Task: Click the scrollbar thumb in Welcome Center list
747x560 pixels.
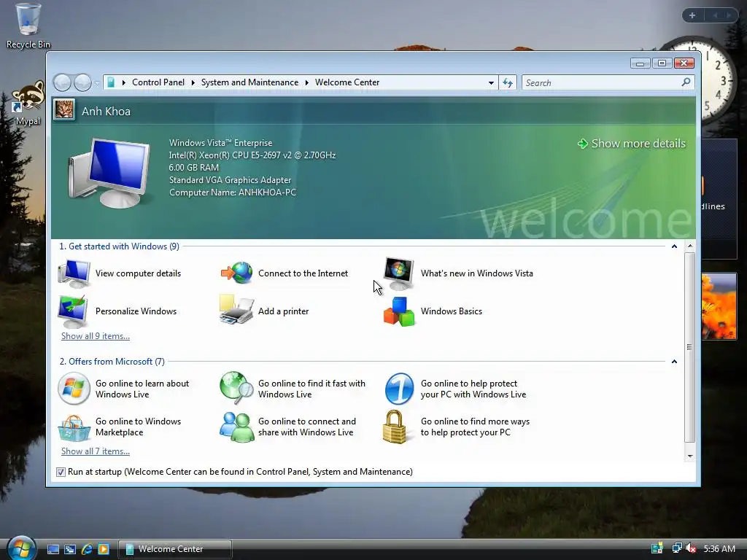Action: pyautogui.click(x=689, y=347)
